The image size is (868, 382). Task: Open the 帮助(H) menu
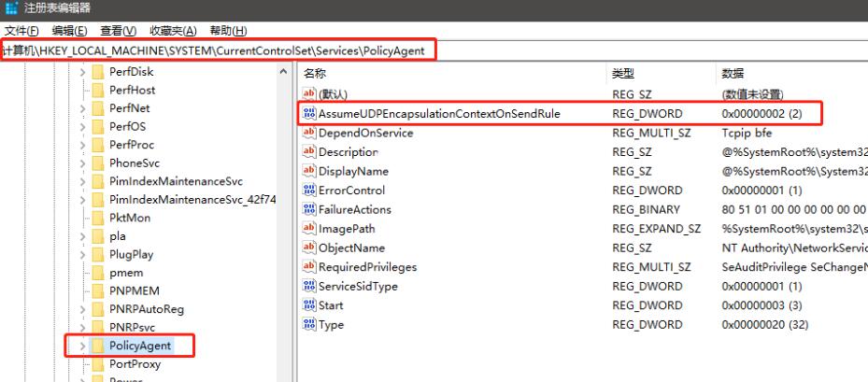[229, 31]
